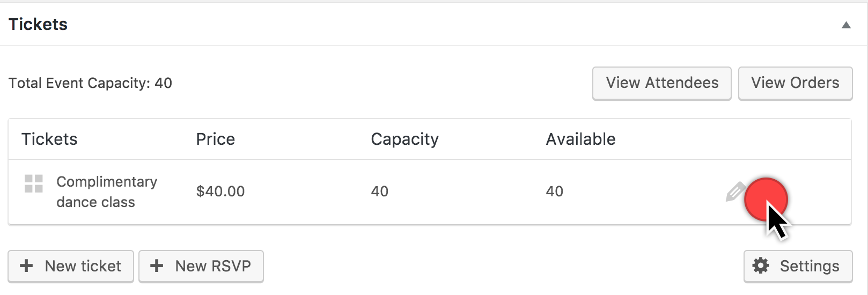Screen dimensions: 868x295
Task: Click the plus icon on New ticket
Action: (26, 265)
